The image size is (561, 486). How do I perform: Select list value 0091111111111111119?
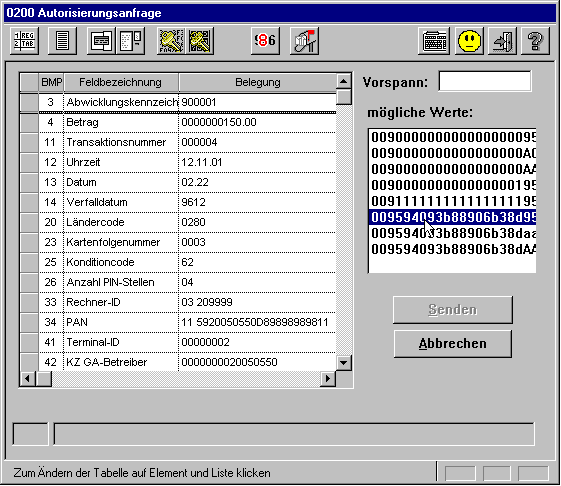pyautogui.click(x=453, y=201)
